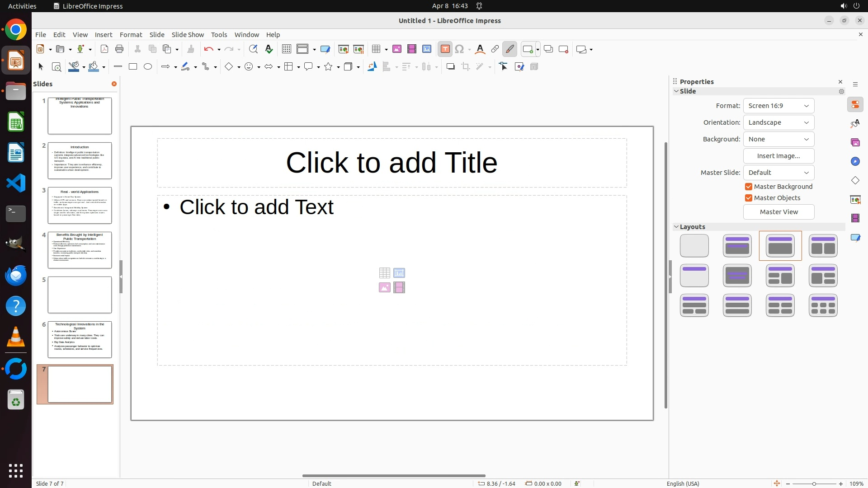This screenshot has height=488, width=868.
Task: Click the Insert Image toolbar icon
Action: (x=396, y=49)
